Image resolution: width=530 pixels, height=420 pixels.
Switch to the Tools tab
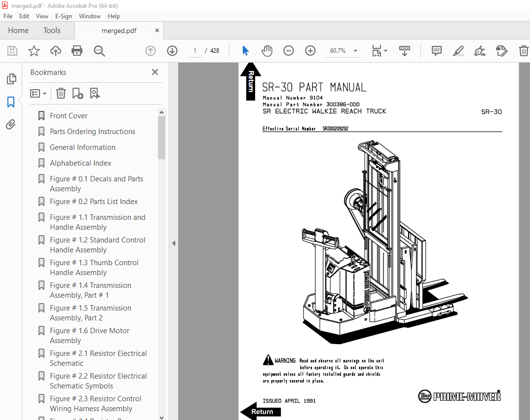pos(52,30)
